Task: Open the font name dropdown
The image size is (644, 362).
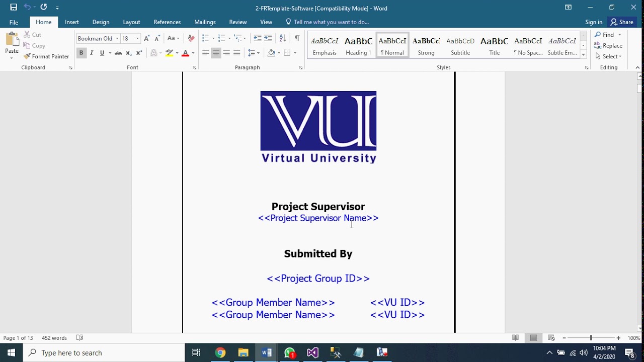Action: coord(117,38)
